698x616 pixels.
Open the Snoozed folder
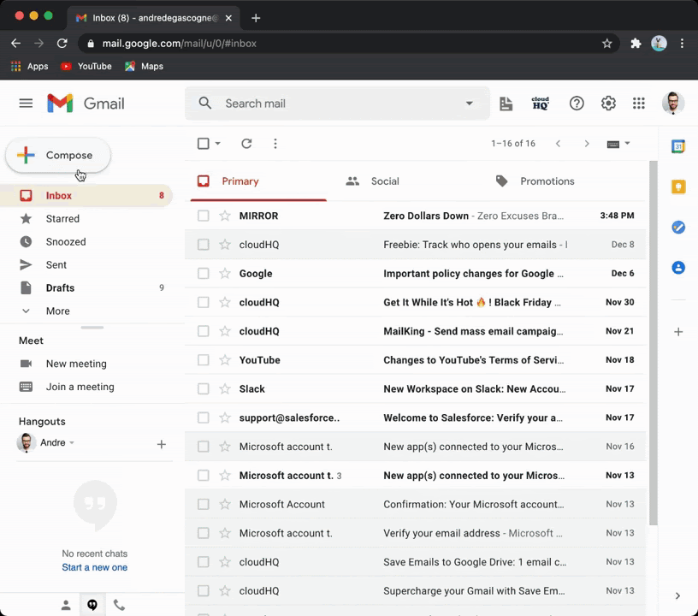[x=66, y=241]
